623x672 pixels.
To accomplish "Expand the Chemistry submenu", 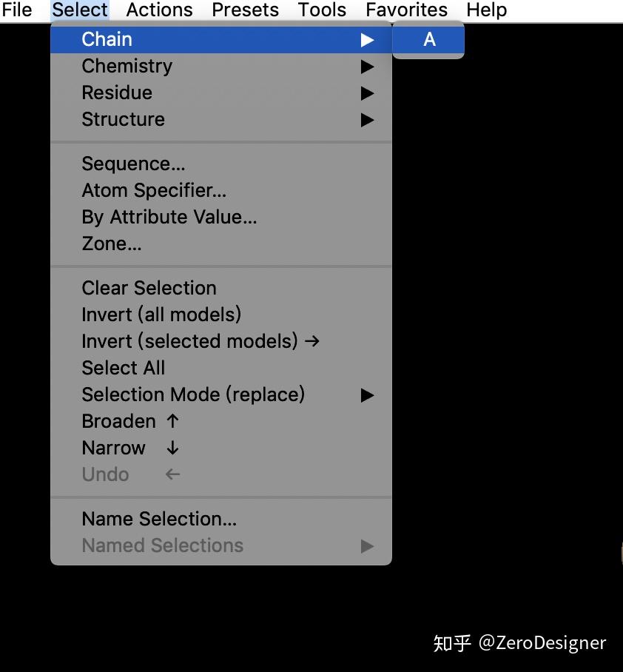I will 127,67.
